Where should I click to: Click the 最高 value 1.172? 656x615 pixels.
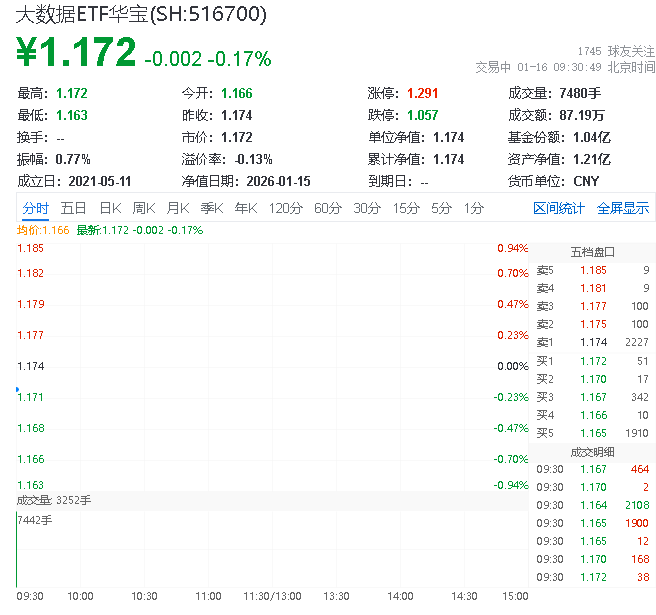(x=72, y=93)
